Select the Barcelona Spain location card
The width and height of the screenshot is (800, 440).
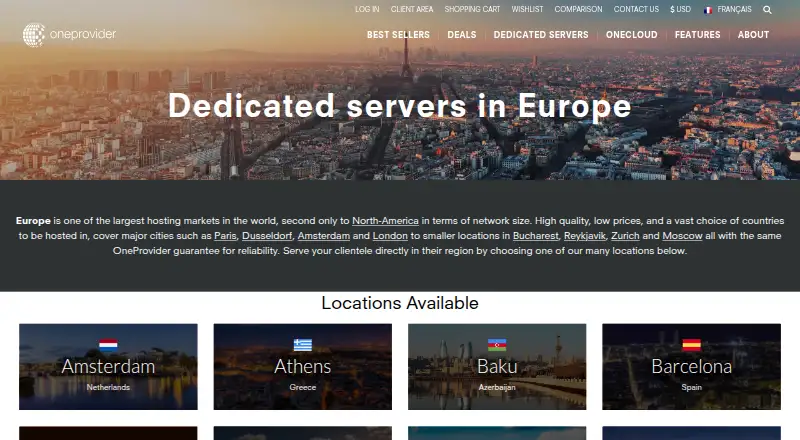click(691, 366)
